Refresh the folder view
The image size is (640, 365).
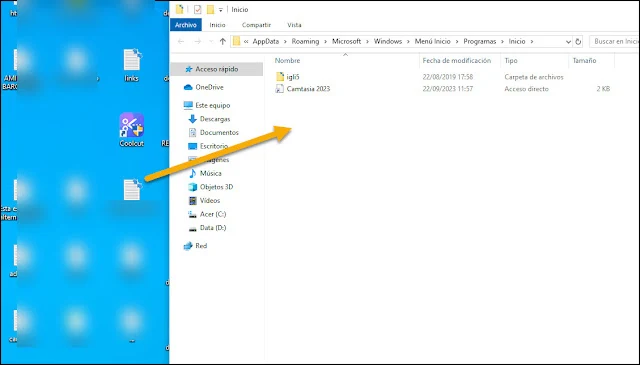578,42
